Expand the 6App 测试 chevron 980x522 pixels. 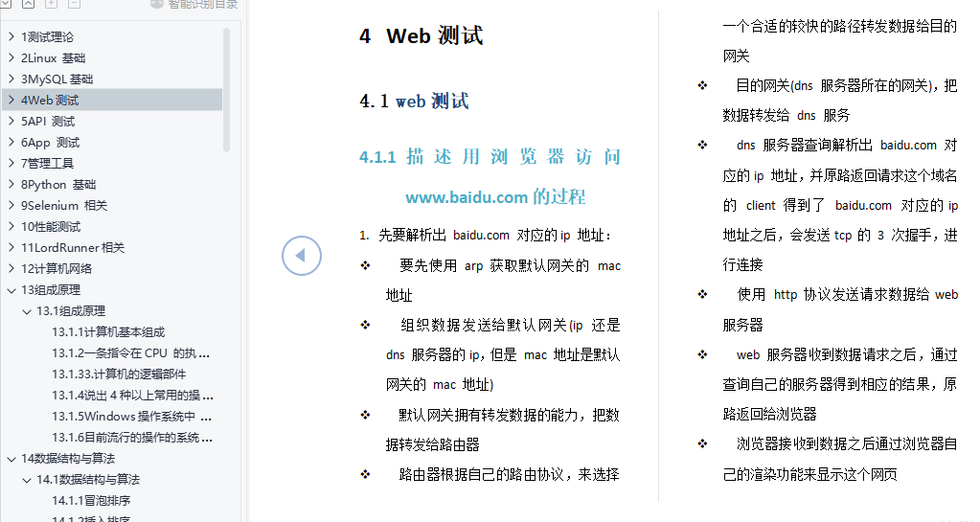[x=11, y=142]
